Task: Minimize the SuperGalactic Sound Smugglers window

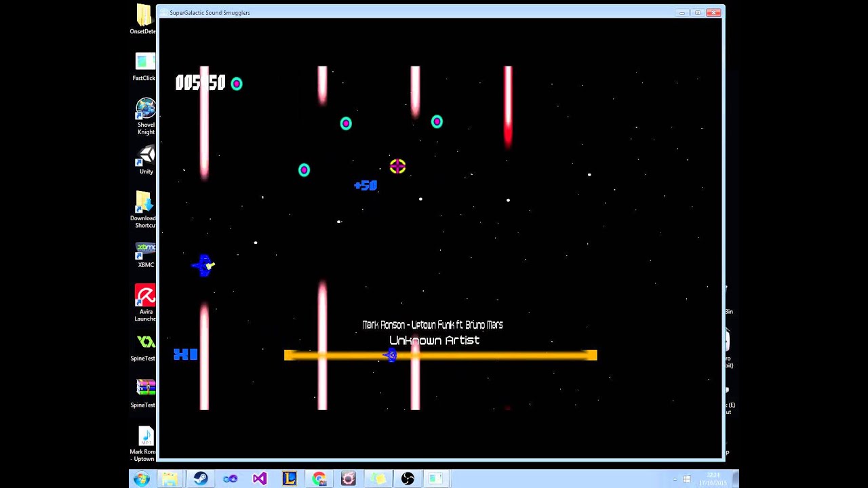Action: tap(682, 12)
